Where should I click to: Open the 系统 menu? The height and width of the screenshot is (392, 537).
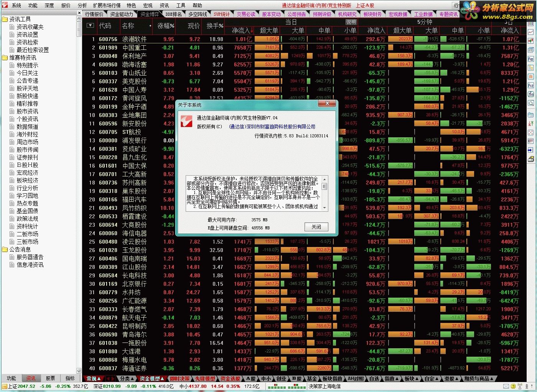16,5
